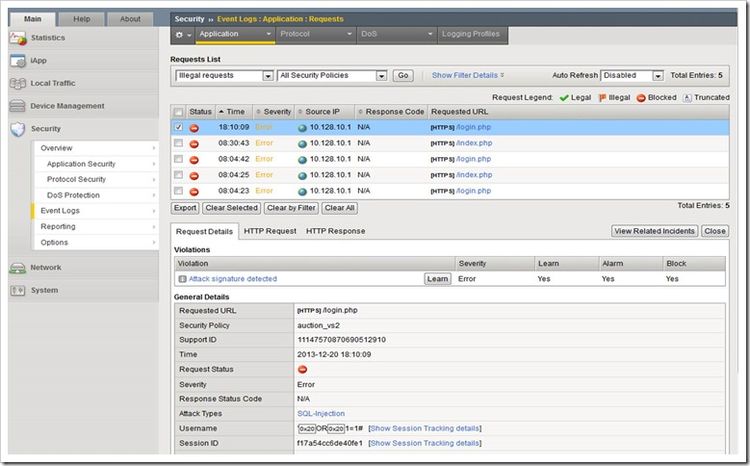Check the 08:30:43 request row checkbox
The width and height of the screenshot is (750, 466).
click(x=178, y=143)
